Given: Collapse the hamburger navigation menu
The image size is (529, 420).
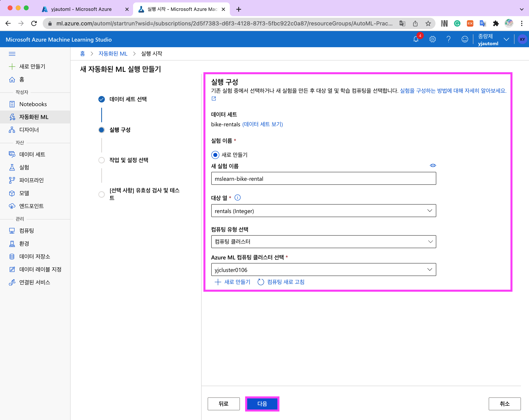Looking at the screenshot, I should 12,54.
